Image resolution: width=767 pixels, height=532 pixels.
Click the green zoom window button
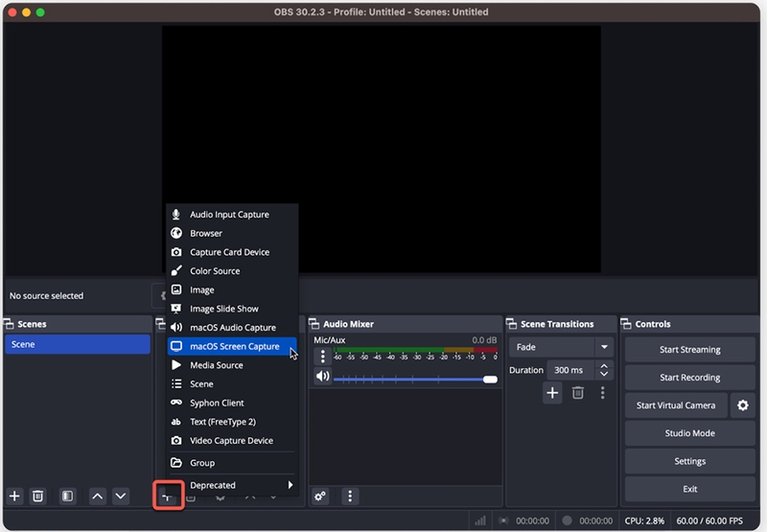(x=40, y=12)
